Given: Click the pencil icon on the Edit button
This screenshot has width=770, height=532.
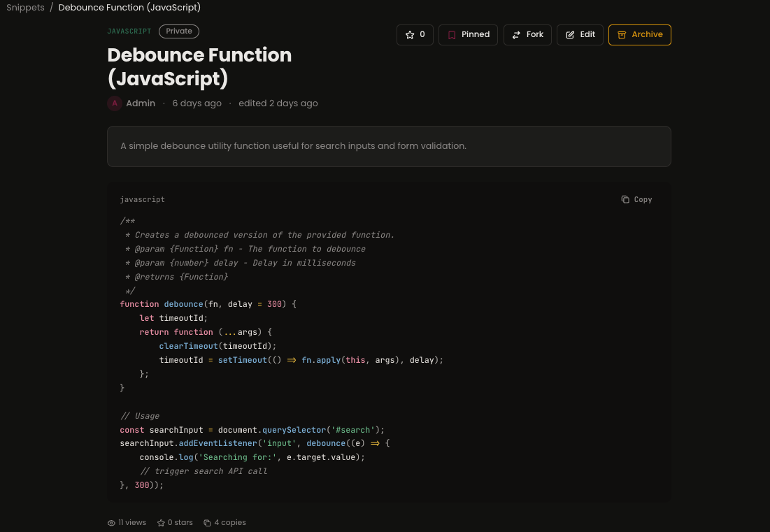Looking at the screenshot, I should point(570,34).
